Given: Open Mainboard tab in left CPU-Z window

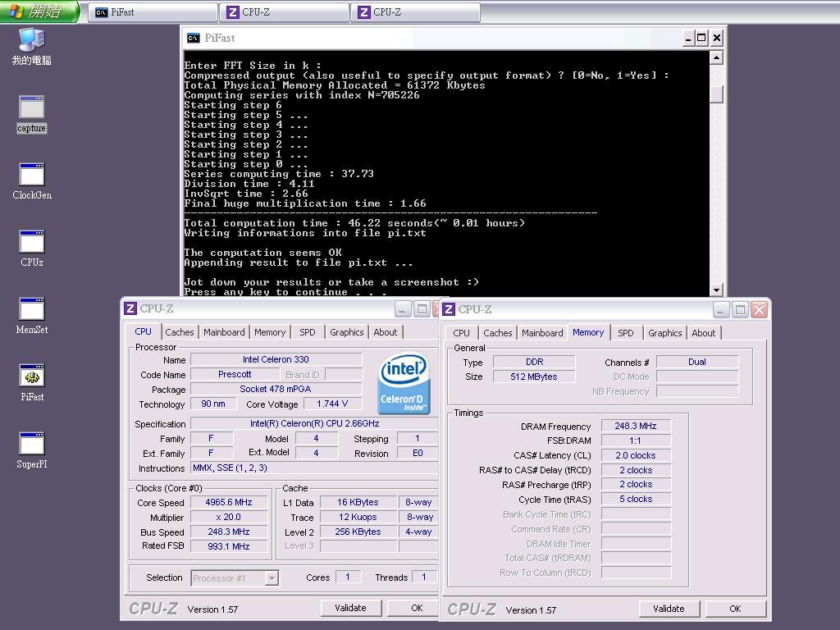Looking at the screenshot, I should coord(224,332).
